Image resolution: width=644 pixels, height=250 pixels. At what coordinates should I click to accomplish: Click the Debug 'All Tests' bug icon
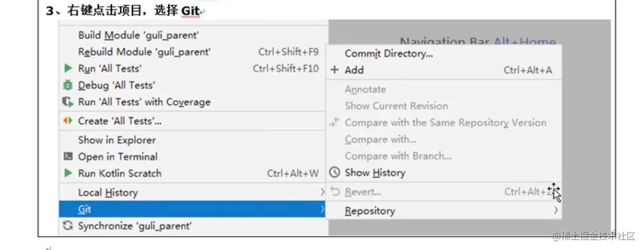[x=68, y=85]
